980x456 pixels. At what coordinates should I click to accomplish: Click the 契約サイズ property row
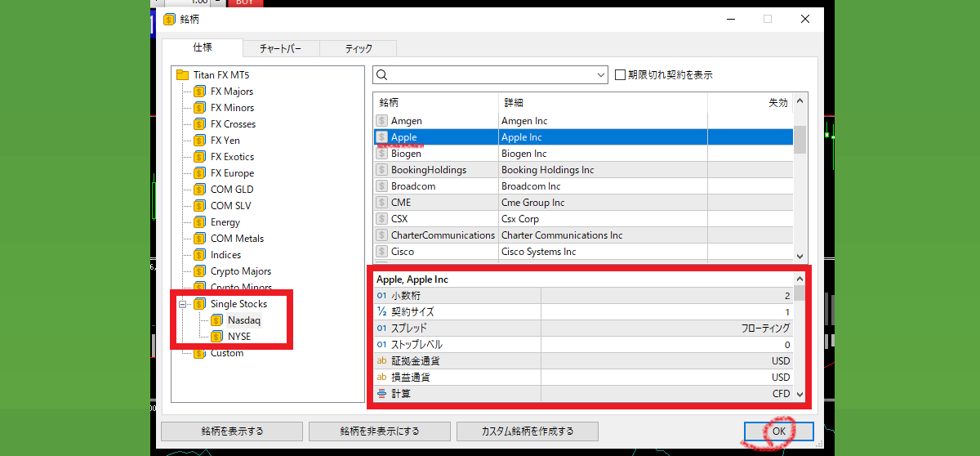(x=583, y=312)
